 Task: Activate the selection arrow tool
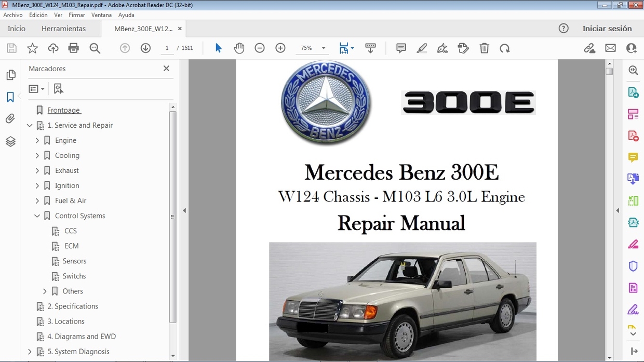[x=218, y=48]
